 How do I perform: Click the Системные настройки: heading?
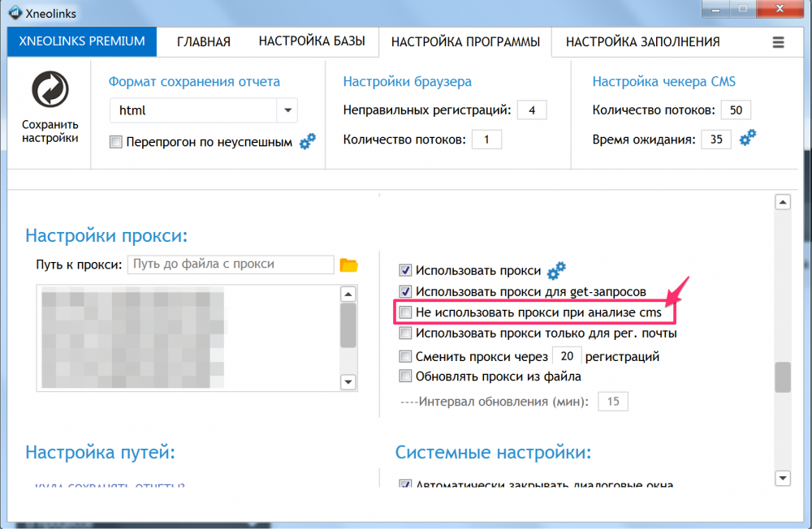tap(493, 453)
